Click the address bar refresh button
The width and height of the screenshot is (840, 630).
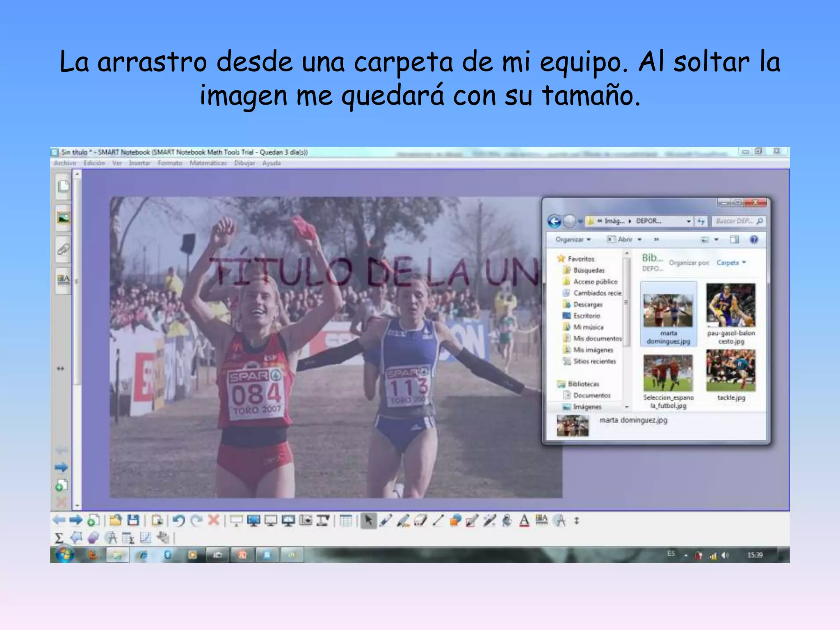(701, 221)
